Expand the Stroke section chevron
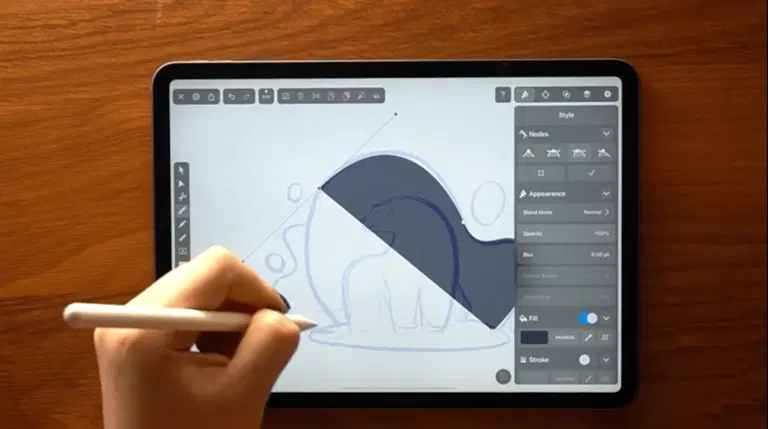Viewport: 768px width, 429px height. tap(606, 360)
